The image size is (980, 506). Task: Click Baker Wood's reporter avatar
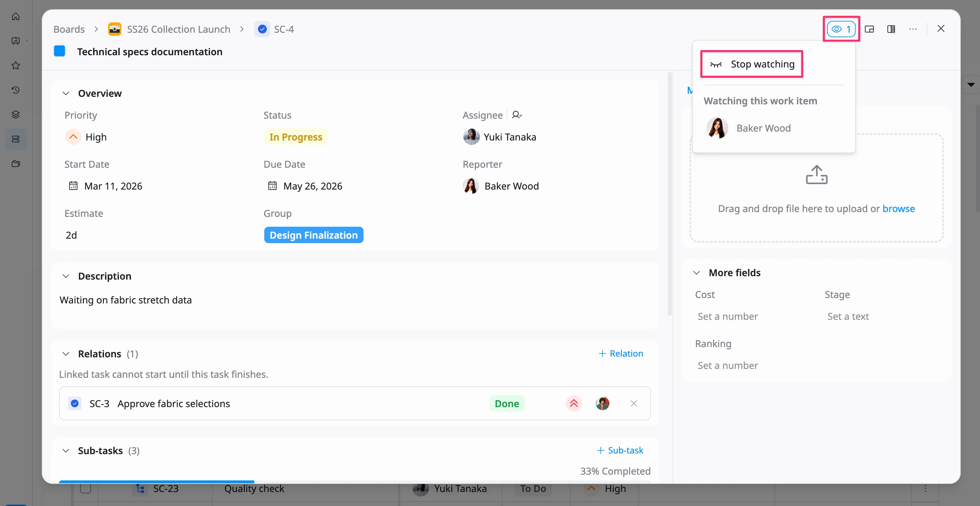(471, 186)
